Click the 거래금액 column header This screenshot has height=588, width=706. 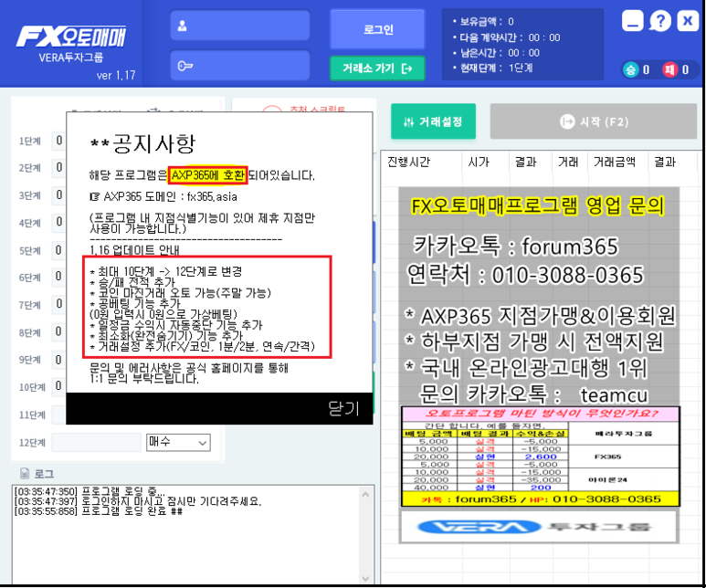point(615,162)
